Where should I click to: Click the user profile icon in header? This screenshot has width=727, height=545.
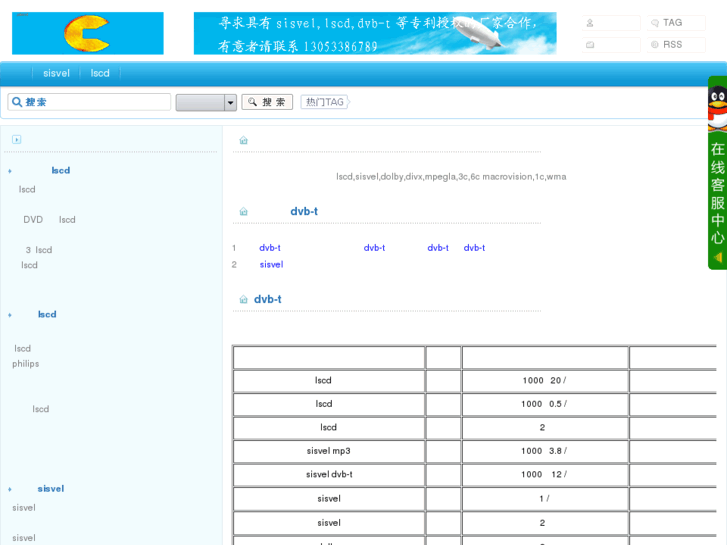click(590, 23)
